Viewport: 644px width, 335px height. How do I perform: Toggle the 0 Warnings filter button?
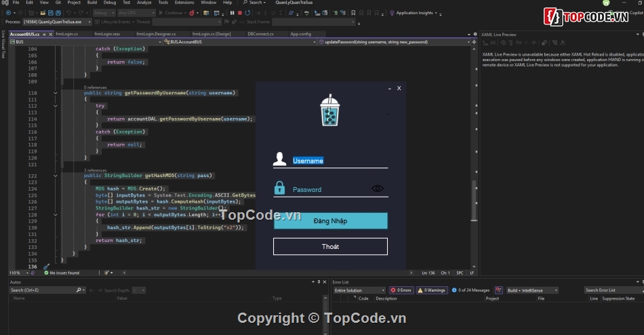(431, 290)
